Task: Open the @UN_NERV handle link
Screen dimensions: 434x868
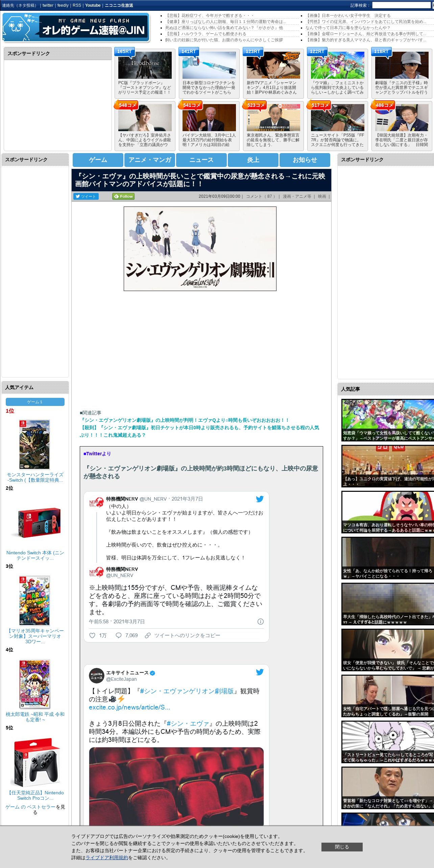Action: pyautogui.click(x=120, y=575)
